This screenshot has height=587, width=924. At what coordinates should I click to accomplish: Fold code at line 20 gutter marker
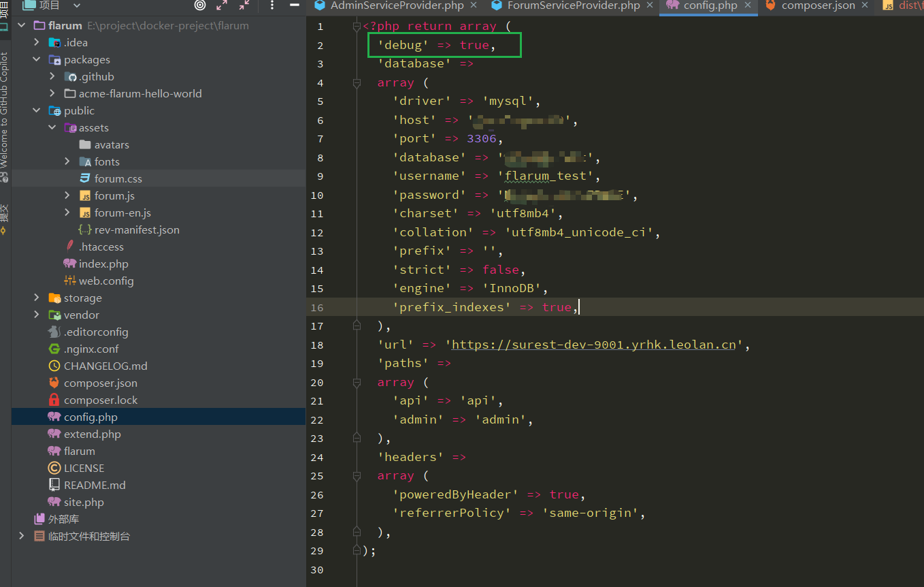coord(357,382)
